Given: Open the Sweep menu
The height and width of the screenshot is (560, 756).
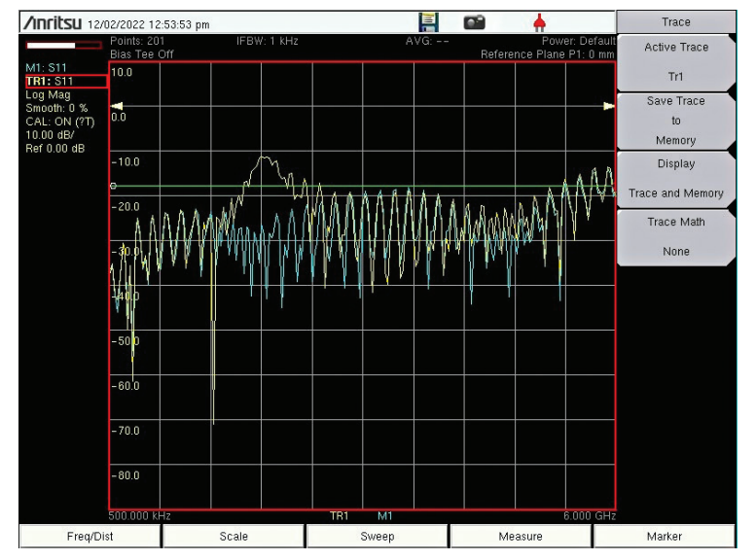Looking at the screenshot, I should [378, 536].
